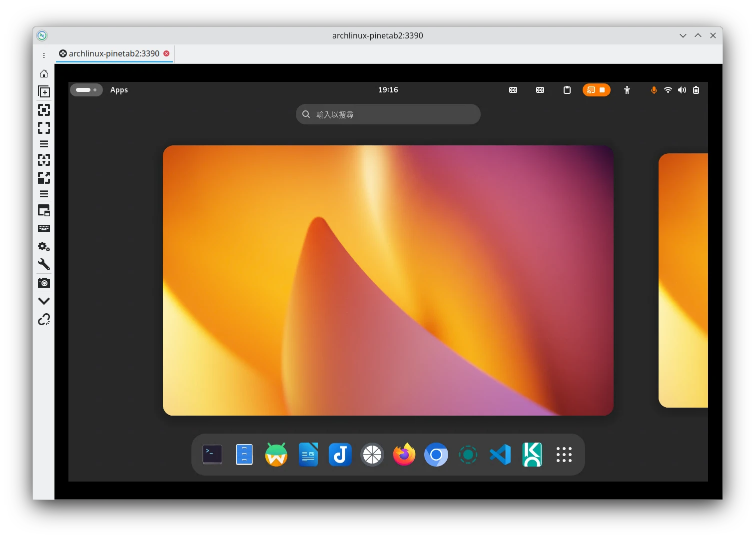This screenshot has width=756, height=539.
Task: Expand the system menu via the volume icon
Action: (682, 90)
